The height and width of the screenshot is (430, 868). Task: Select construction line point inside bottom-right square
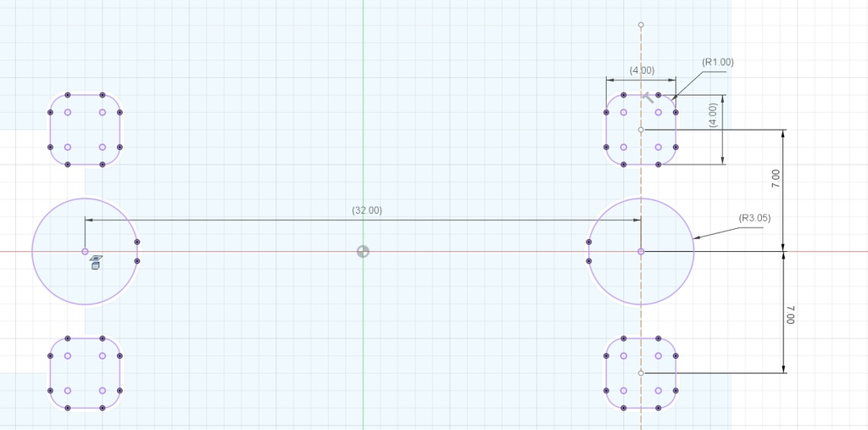tap(641, 373)
